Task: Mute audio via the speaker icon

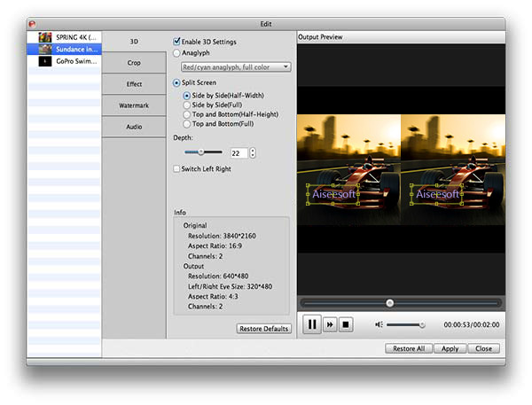Action: pos(379,324)
